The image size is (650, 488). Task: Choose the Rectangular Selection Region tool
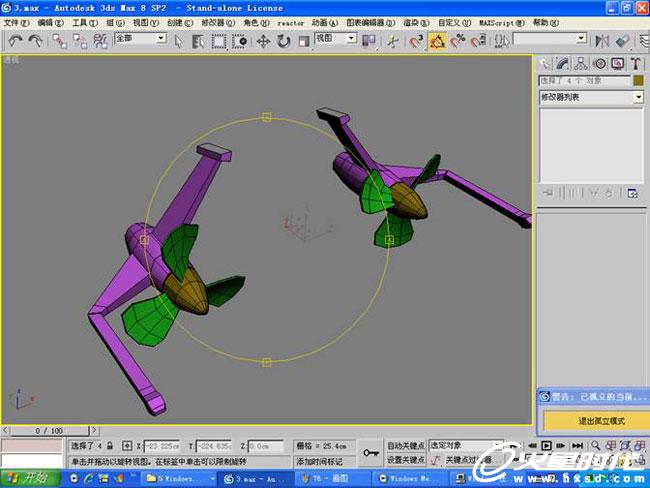[219, 41]
